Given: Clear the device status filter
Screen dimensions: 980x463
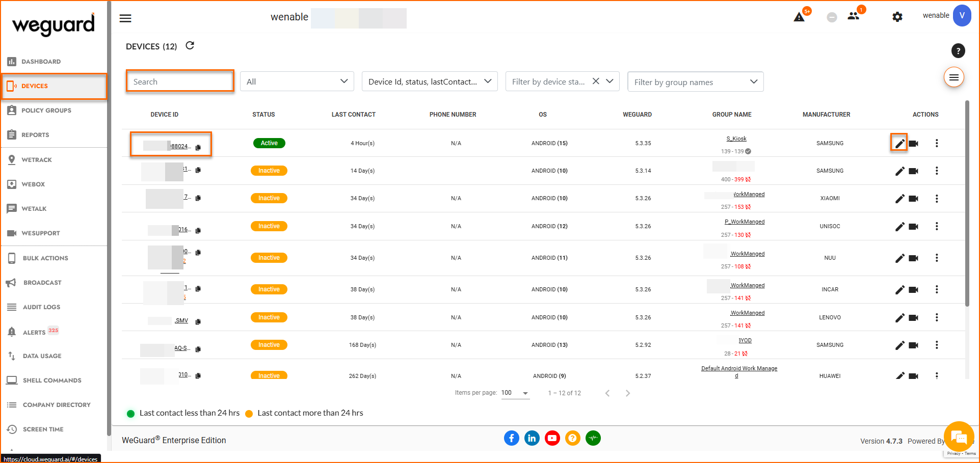Looking at the screenshot, I should 596,81.
